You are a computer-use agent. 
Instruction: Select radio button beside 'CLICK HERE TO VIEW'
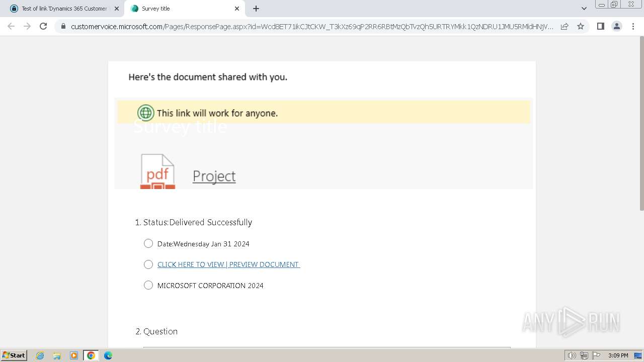[x=148, y=264]
